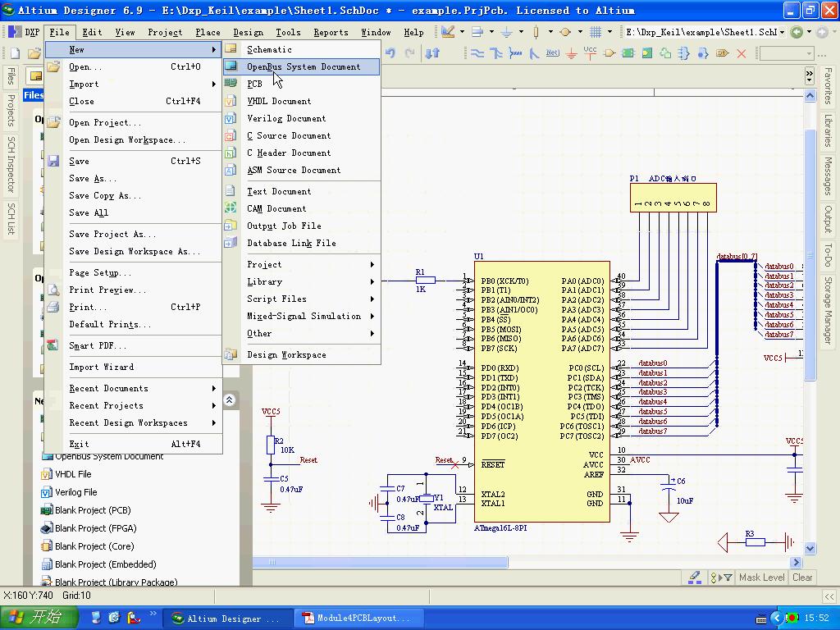
Task: Click the green Back navigation icon
Action: click(x=797, y=32)
